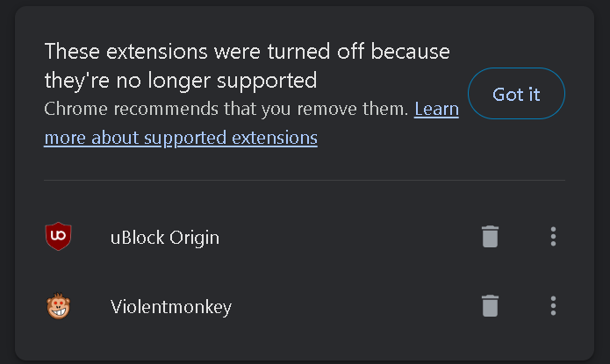Click the divider line above extension list
This screenshot has height=364, width=610.
304,181
